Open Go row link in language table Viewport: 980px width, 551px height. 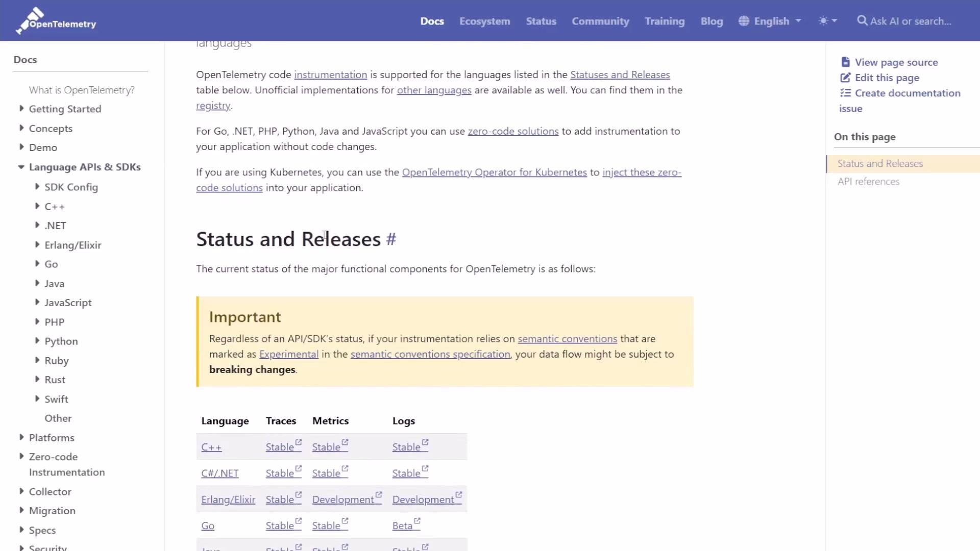(x=208, y=525)
